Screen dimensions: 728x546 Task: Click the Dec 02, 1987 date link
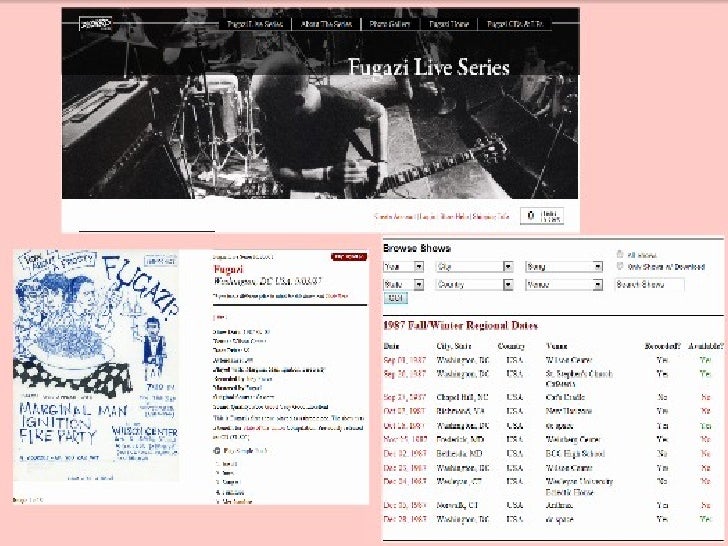click(x=405, y=454)
